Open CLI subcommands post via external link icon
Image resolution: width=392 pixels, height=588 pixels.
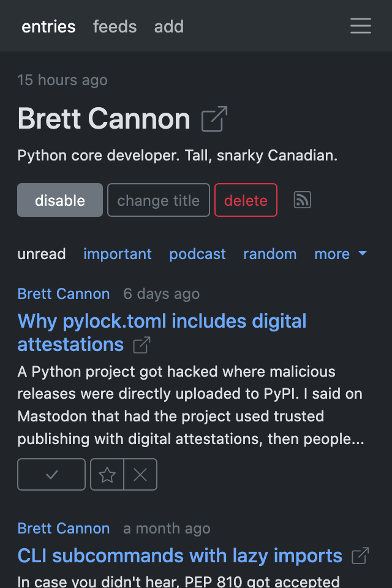click(x=361, y=556)
